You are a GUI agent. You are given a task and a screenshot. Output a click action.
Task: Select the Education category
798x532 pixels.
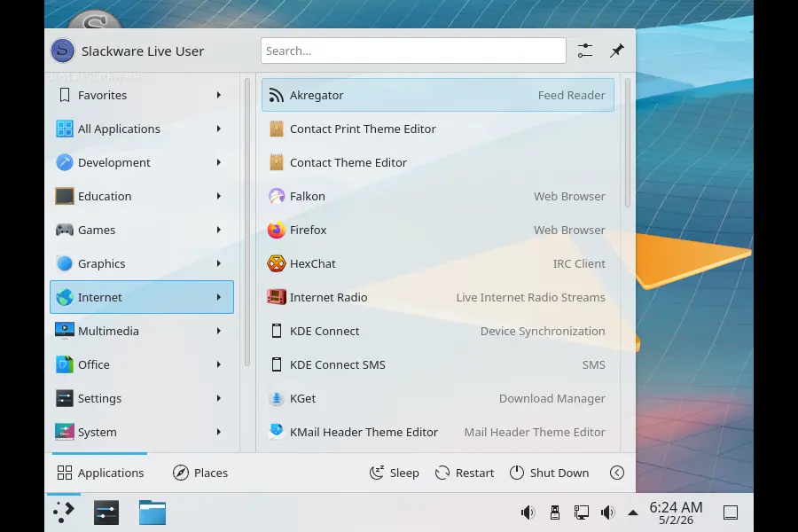(x=142, y=196)
